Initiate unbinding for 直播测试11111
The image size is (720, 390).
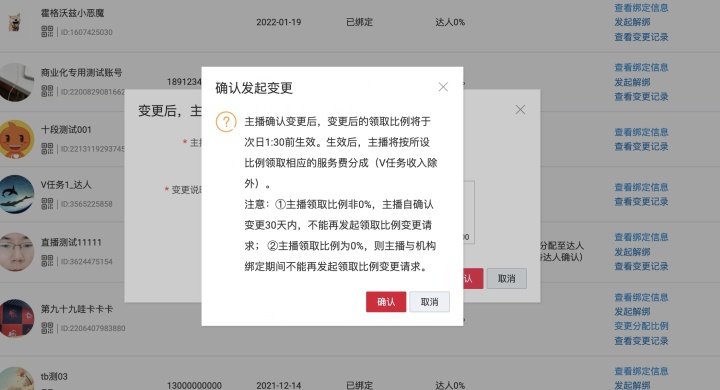632,252
